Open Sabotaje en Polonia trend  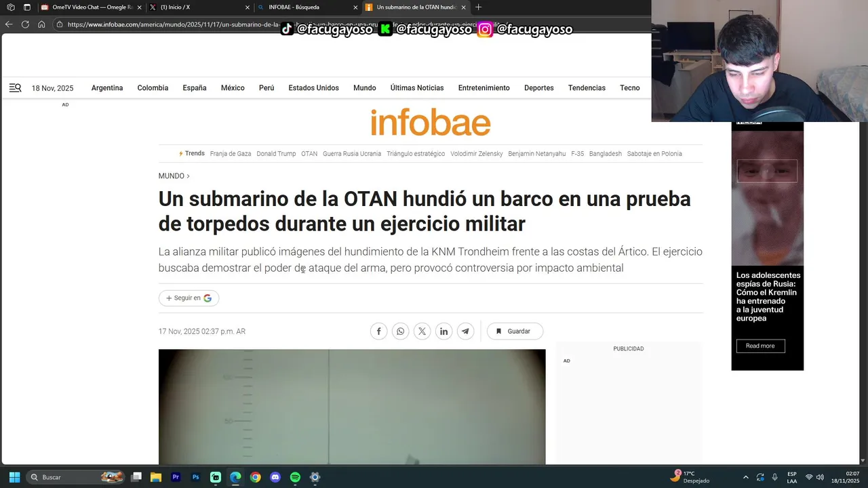click(654, 154)
